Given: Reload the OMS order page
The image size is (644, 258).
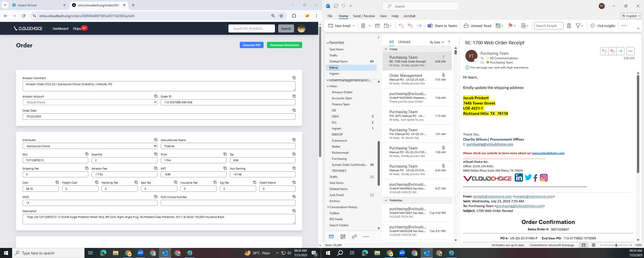Looking at the screenshot, I should (24, 16).
